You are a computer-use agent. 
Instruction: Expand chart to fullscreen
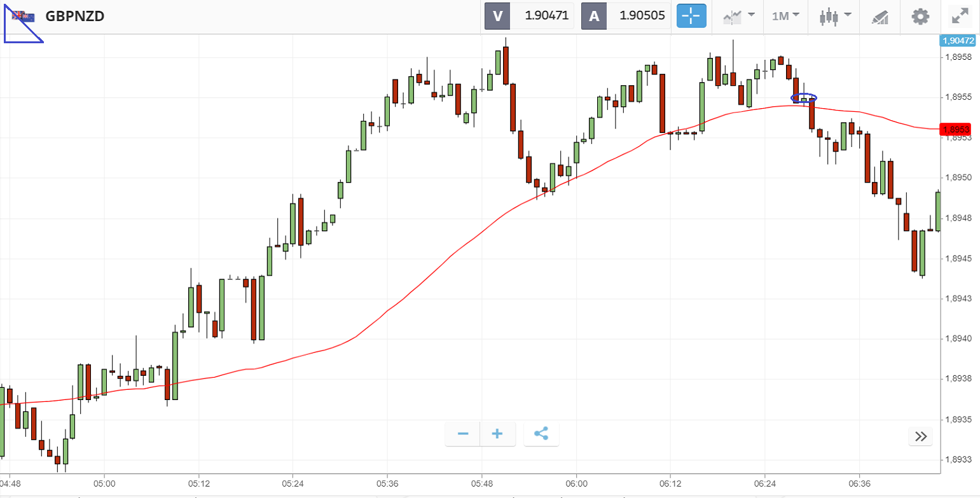[x=959, y=16]
